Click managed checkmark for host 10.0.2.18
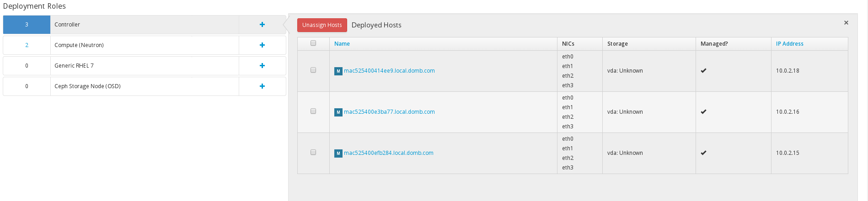Viewport: 868px width, 201px height. click(x=703, y=71)
